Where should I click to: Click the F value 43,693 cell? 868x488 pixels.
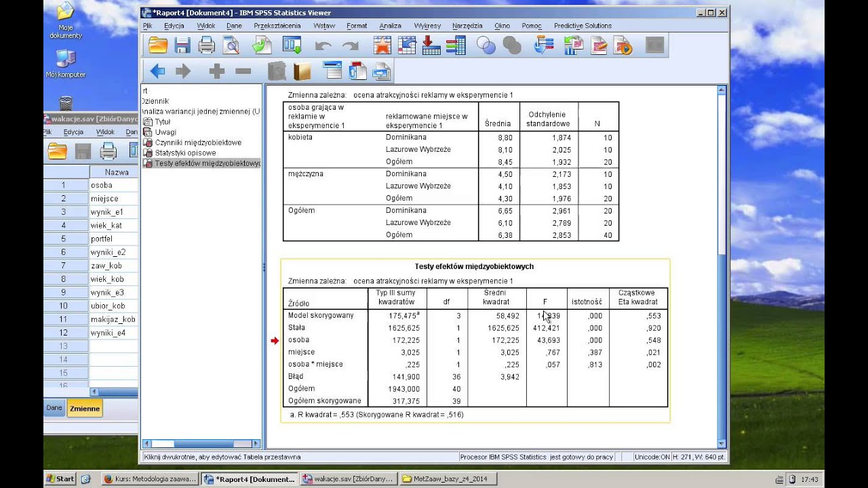(x=547, y=340)
